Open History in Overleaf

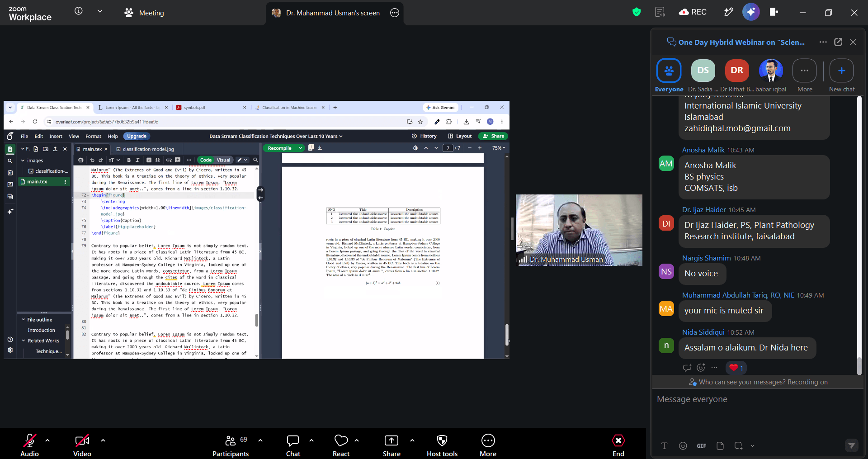point(424,136)
